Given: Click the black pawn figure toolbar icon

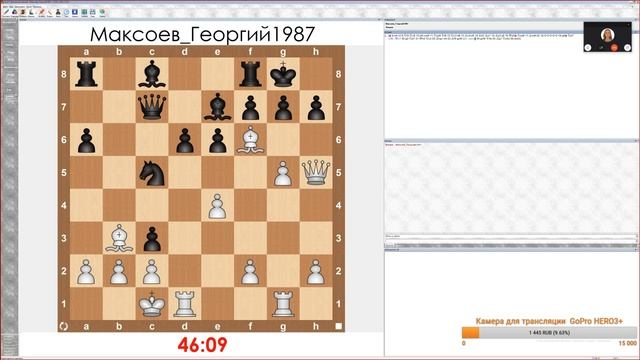Looking at the screenshot, I should coord(58,12).
